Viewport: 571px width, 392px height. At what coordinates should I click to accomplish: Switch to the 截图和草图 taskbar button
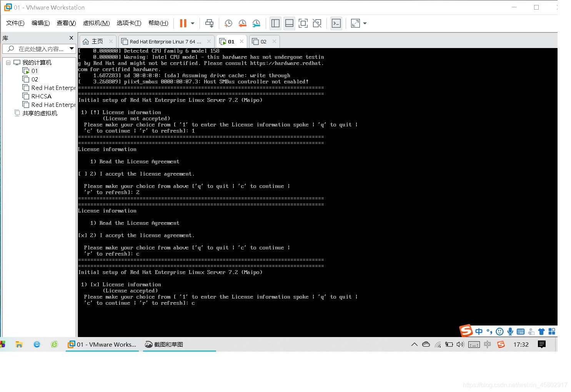180,344
